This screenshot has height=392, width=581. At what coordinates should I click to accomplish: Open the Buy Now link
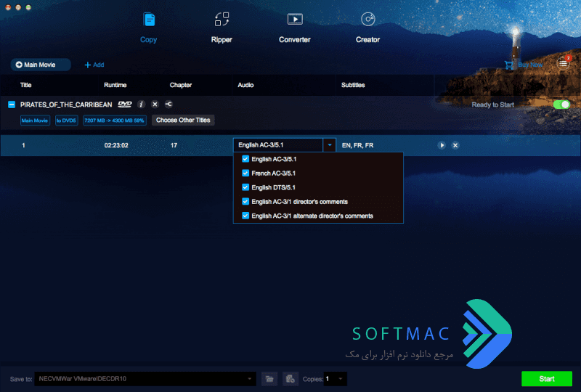pos(524,65)
